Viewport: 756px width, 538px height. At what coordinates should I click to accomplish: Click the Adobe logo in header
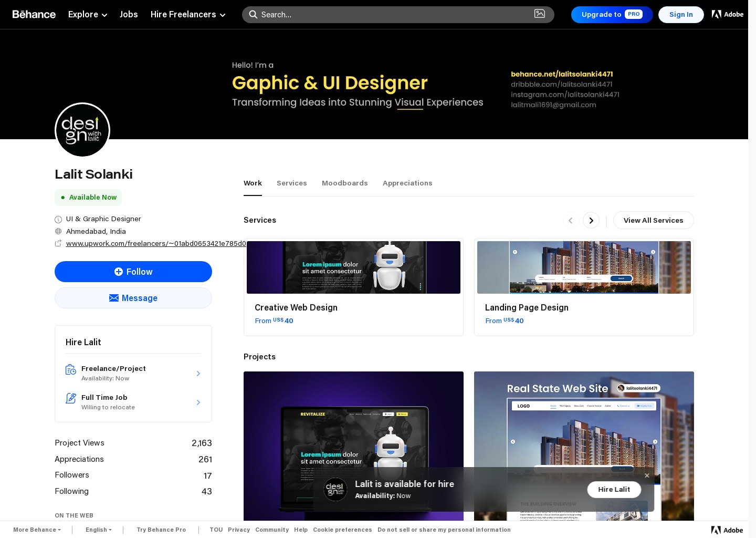click(x=727, y=14)
